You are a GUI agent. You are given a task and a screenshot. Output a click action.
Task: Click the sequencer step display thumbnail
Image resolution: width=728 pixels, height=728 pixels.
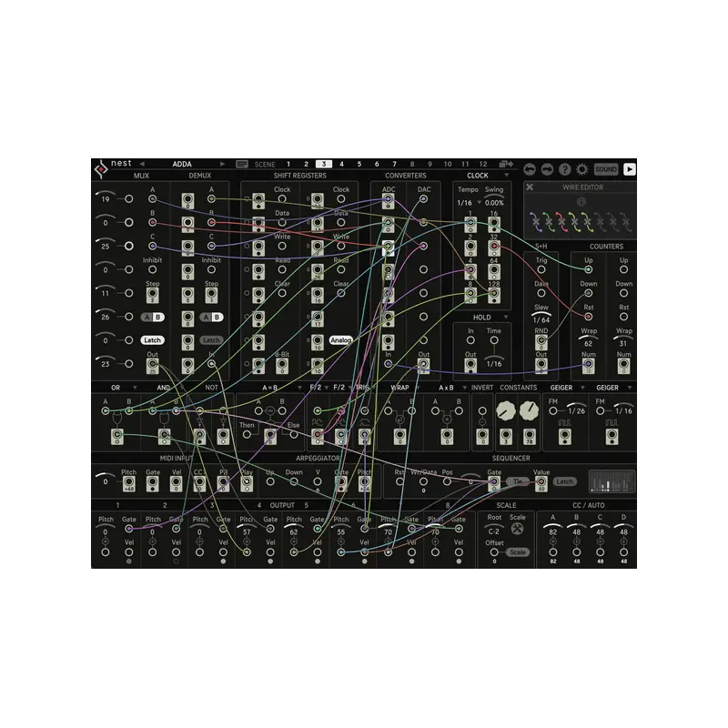click(x=612, y=481)
